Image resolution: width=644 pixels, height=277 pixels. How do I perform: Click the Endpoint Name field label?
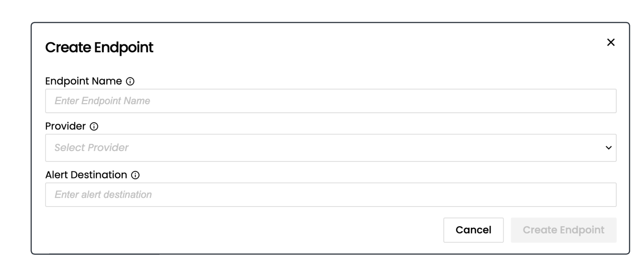point(83,81)
